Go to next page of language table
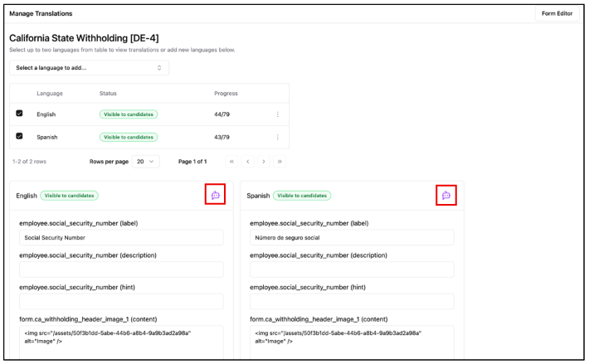 [x=264, y=162]
